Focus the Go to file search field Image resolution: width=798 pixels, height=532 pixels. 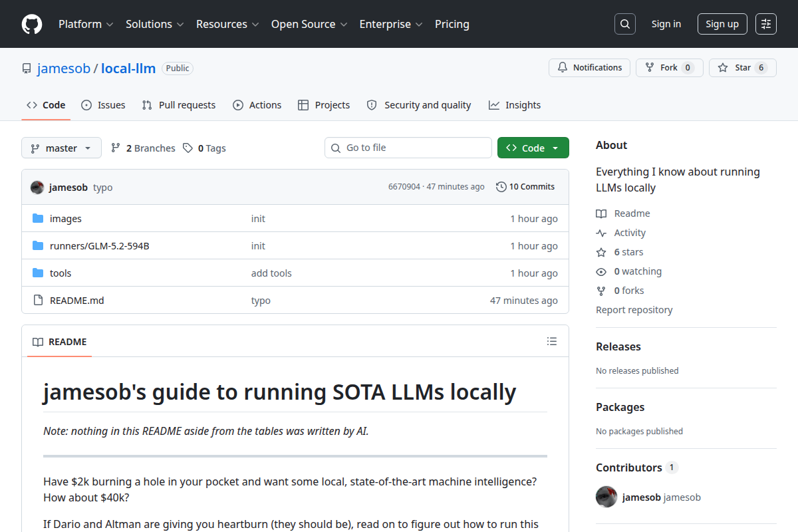[x=408, y=148]
